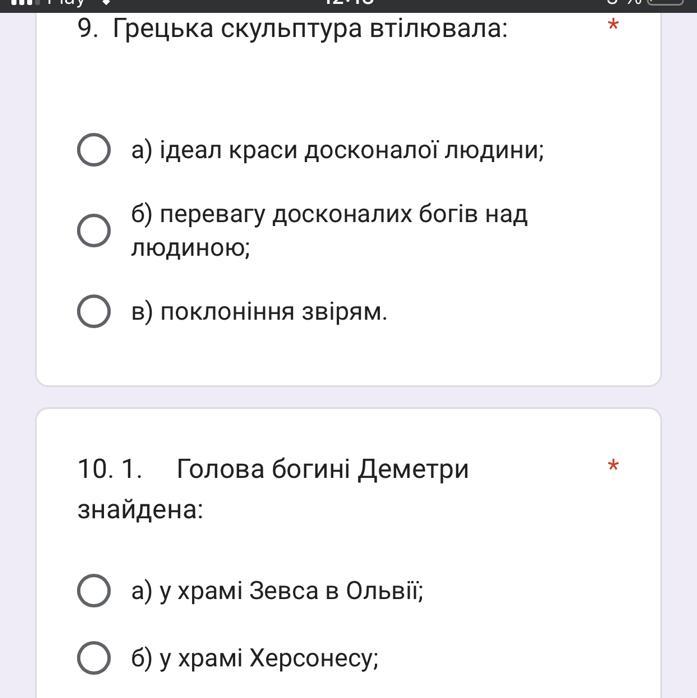Select radio option 'ідеал краси досконалої людини'
This screenshot has height=698, width=697.
click(x=94, y=150)
